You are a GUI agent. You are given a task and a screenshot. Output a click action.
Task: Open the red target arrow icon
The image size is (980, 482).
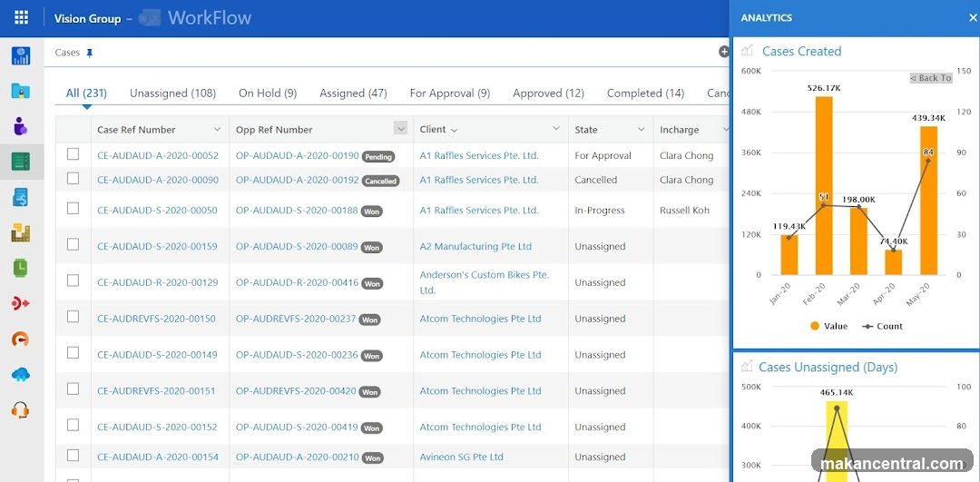tap(21, 304)
